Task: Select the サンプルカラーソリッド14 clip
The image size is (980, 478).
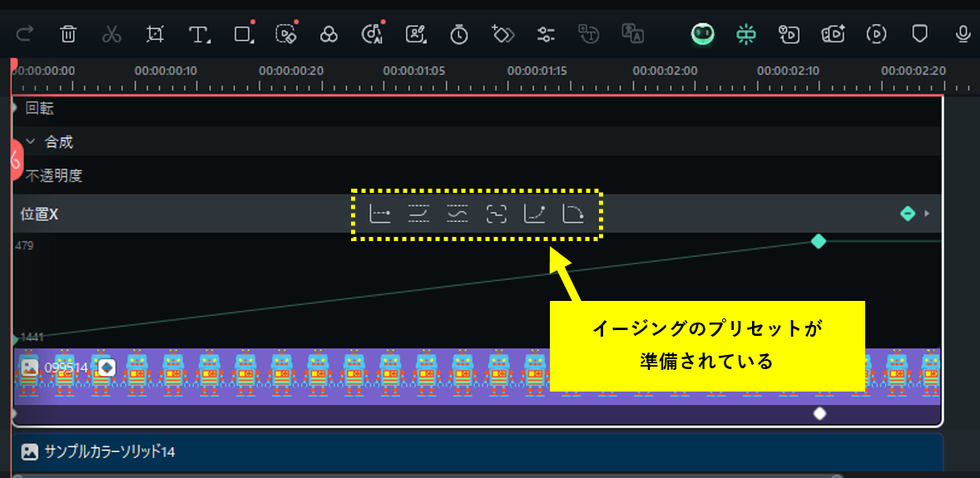Action: pos(478,452)
